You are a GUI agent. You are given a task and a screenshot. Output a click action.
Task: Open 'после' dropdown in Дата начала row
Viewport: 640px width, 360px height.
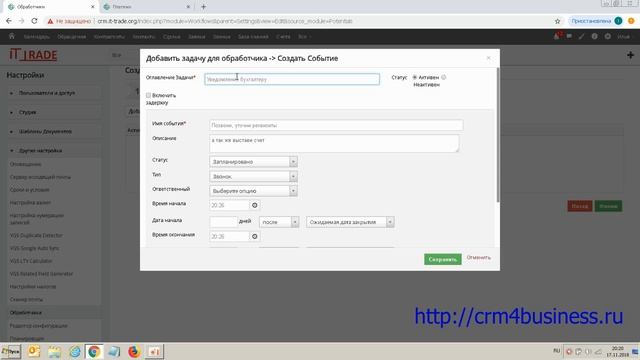[x=279, y=222]
